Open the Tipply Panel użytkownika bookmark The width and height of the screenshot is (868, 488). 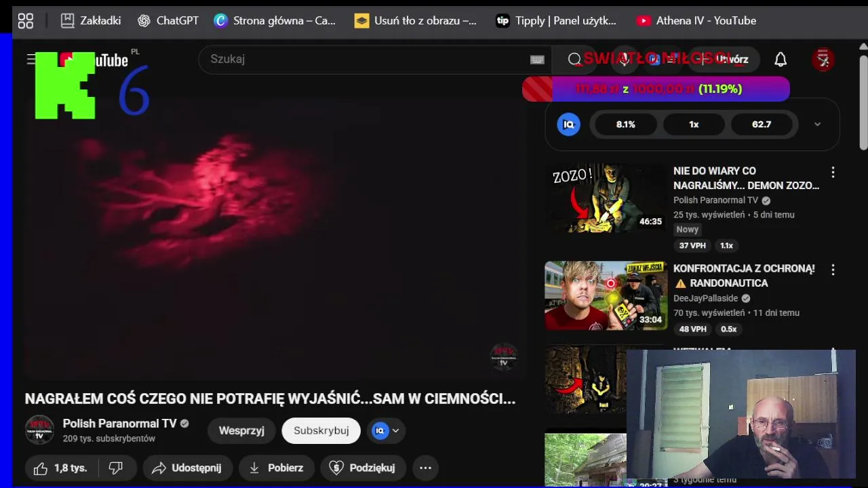click(556, 21)
